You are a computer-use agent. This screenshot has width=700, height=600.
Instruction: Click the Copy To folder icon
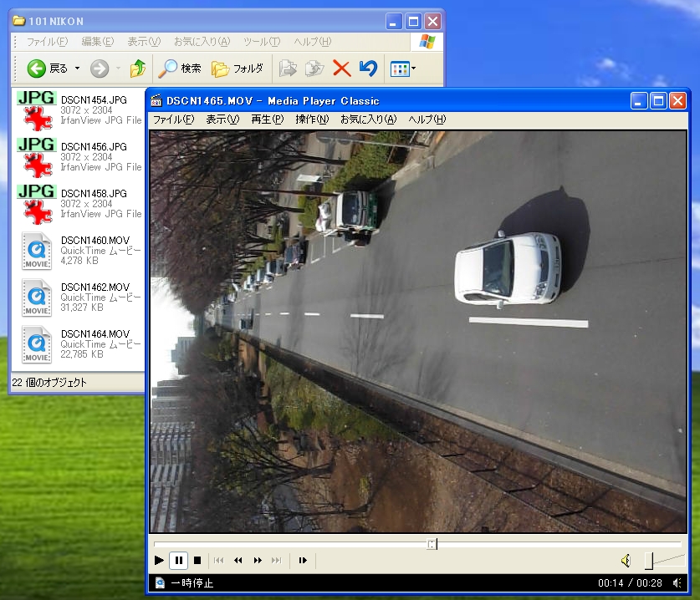(x=314, y=69)
